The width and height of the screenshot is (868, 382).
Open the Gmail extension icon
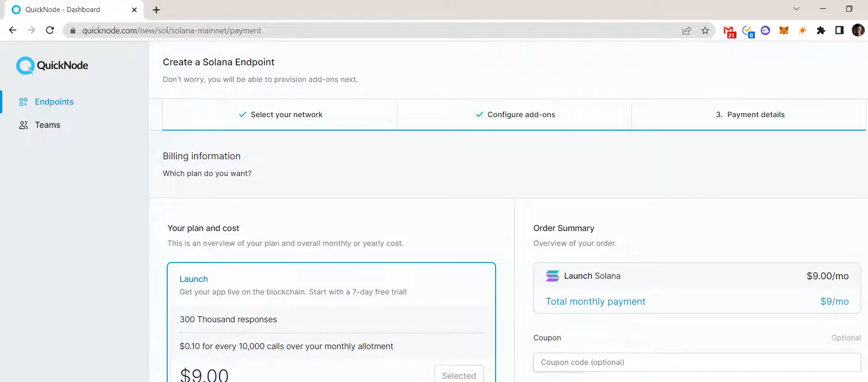click(x=729, y=31)
